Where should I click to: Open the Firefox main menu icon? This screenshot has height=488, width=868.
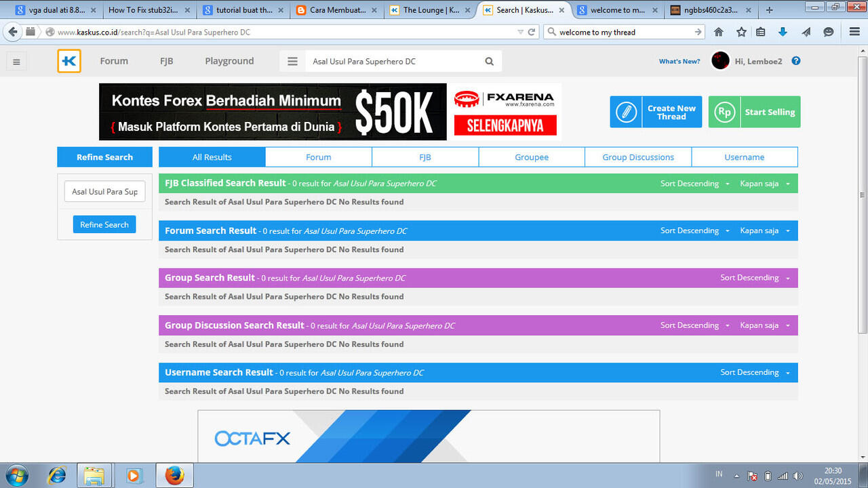tap(854, 32)
